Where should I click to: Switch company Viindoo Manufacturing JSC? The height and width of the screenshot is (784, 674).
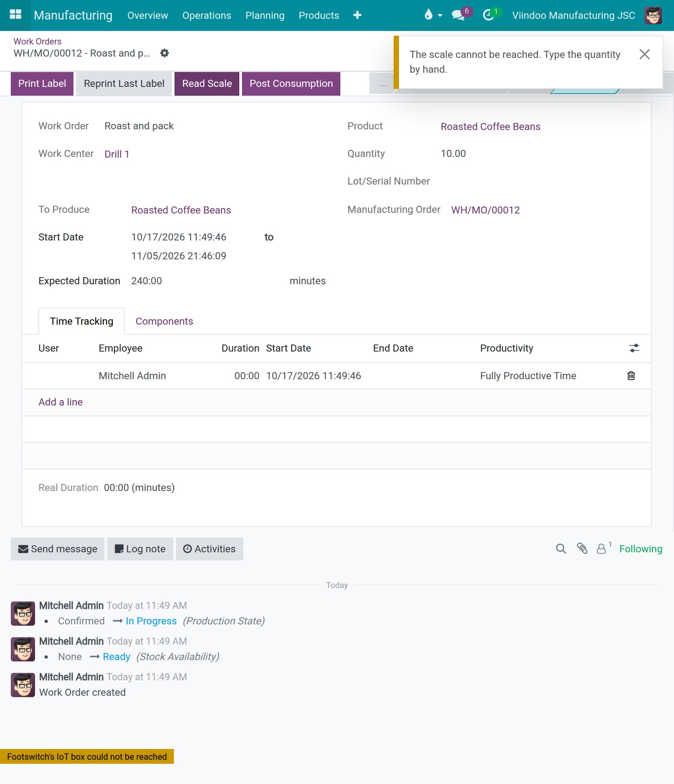[573, 15]
